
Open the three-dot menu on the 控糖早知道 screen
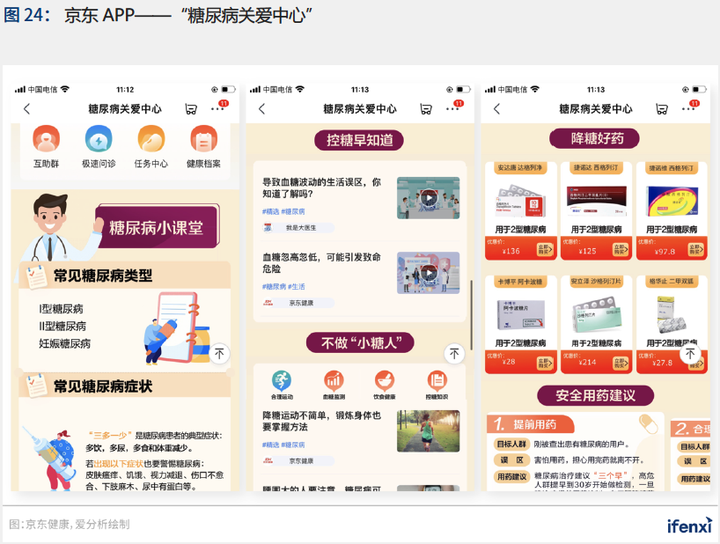[x=451, y=109]
